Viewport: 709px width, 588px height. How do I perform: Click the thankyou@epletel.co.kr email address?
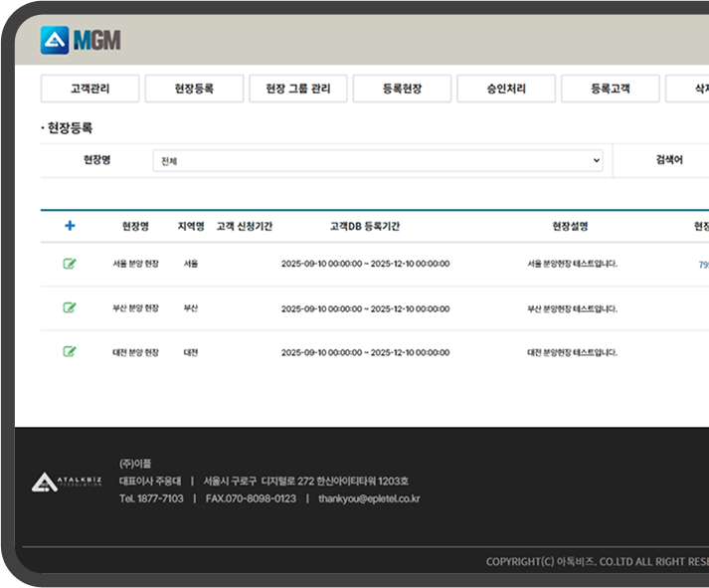coord(369,498)
